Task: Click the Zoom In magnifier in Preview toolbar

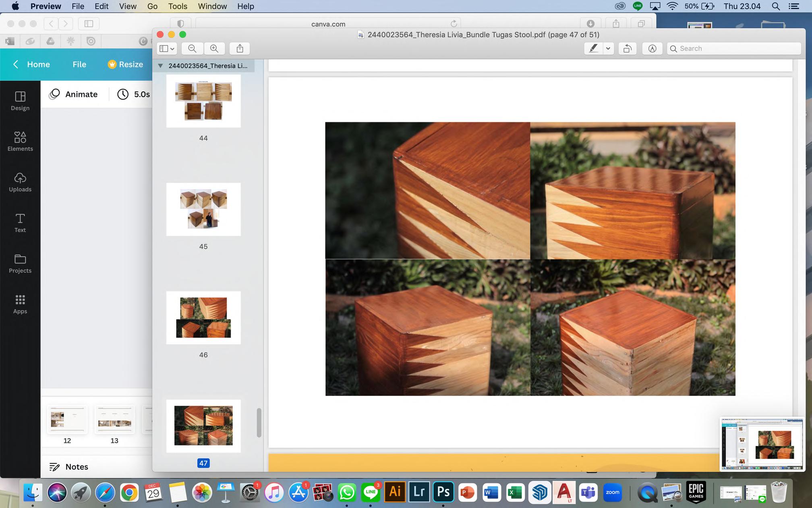Action: click(x=214, y=48)
